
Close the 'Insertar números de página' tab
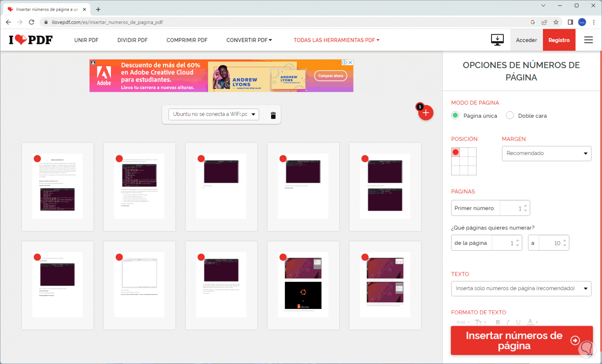tap(85, 9)
